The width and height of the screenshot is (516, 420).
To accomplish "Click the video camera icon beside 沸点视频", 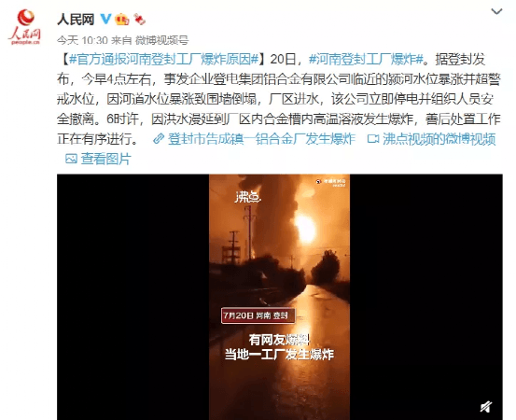I will 373,139.
